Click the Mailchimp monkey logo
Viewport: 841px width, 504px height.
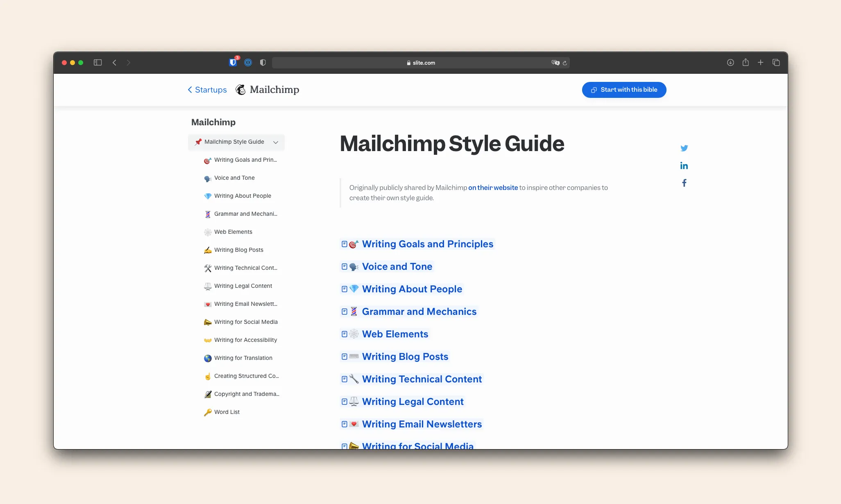click(x=240, y=90)
